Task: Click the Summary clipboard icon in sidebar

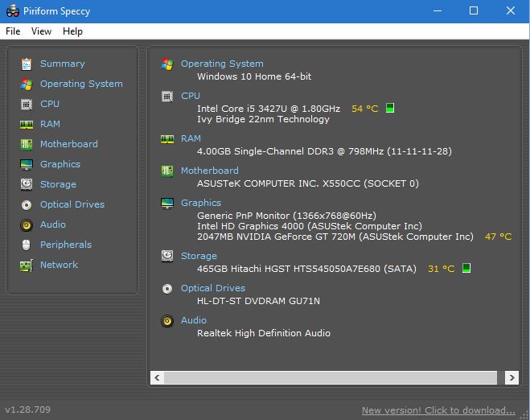Action: [26, 64]
